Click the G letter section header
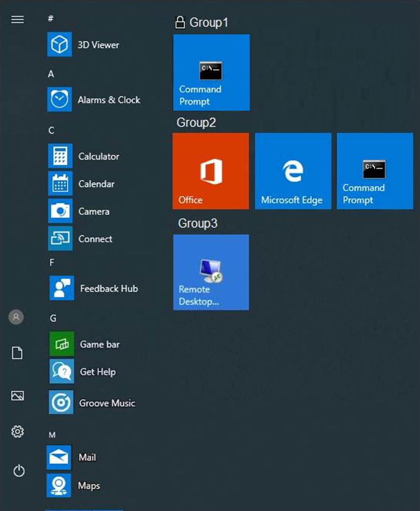This screenshot has width=420, height=511. pyautogui.click(x=52, y=319)
